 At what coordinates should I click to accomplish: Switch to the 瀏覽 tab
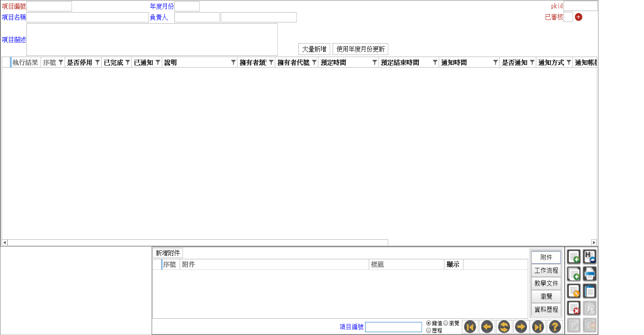pos(546,296)
